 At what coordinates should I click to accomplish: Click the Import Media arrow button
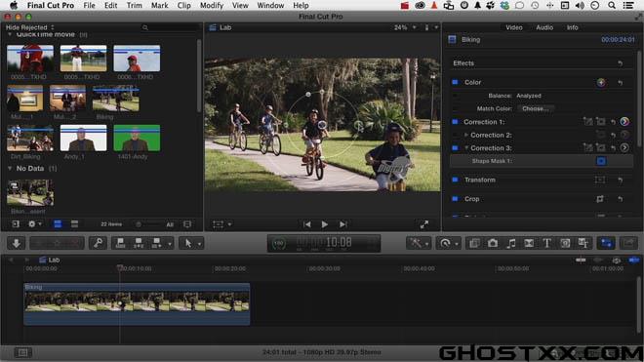[17, 243]
